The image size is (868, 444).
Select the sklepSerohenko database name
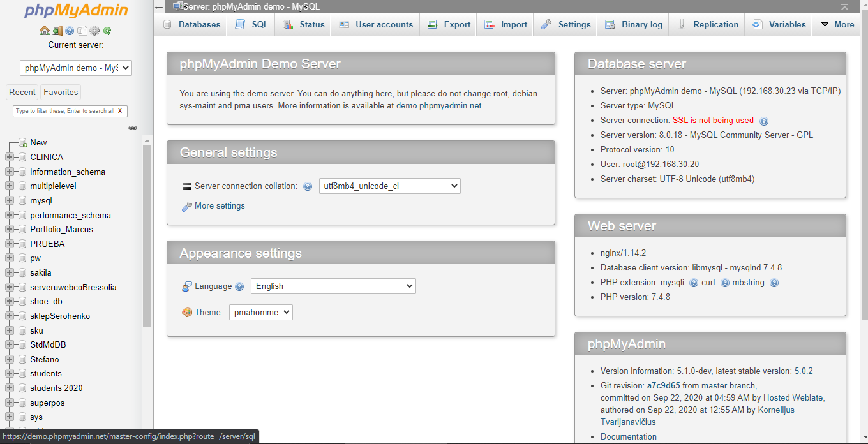click(x=60, y=316)
